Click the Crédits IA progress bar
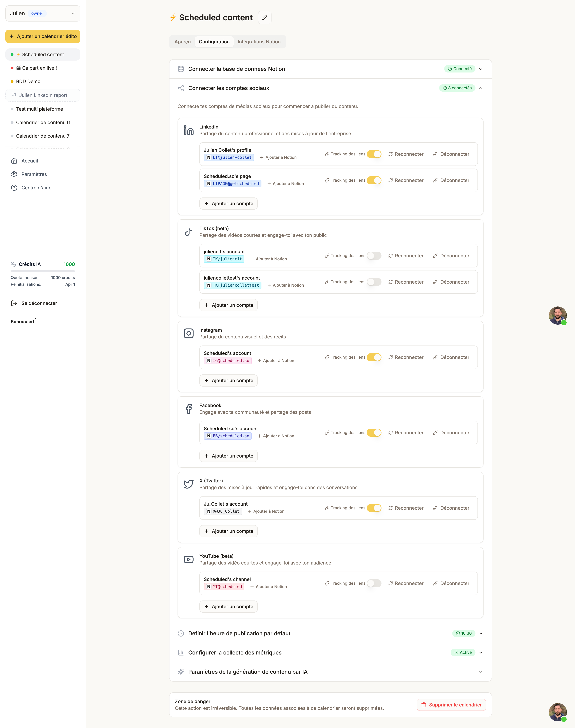Screen dimensions: 575x728 tap(43, 271)
